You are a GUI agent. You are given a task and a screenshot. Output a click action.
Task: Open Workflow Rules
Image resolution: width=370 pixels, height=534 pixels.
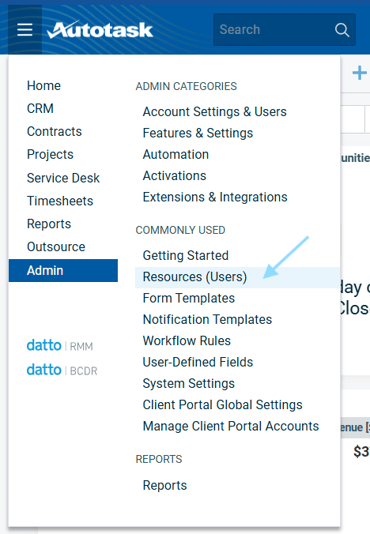coord(187,341)
